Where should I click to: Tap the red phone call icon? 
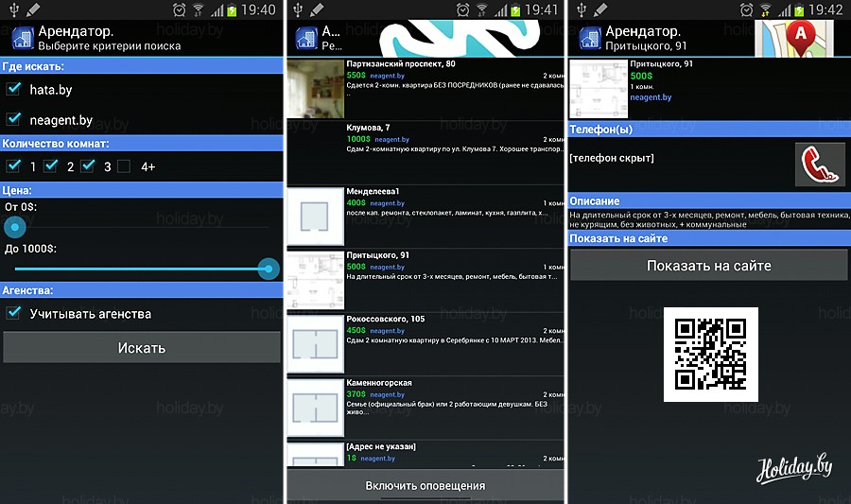coord(820,165)
